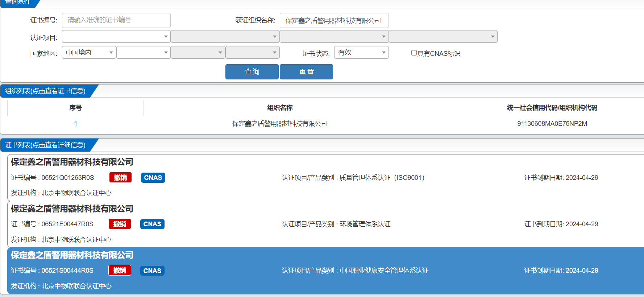Open the fourth 认证项目 dropdown
Image resolution: width=644 pixels, height=297 pixels.
(x=443, y=37)
